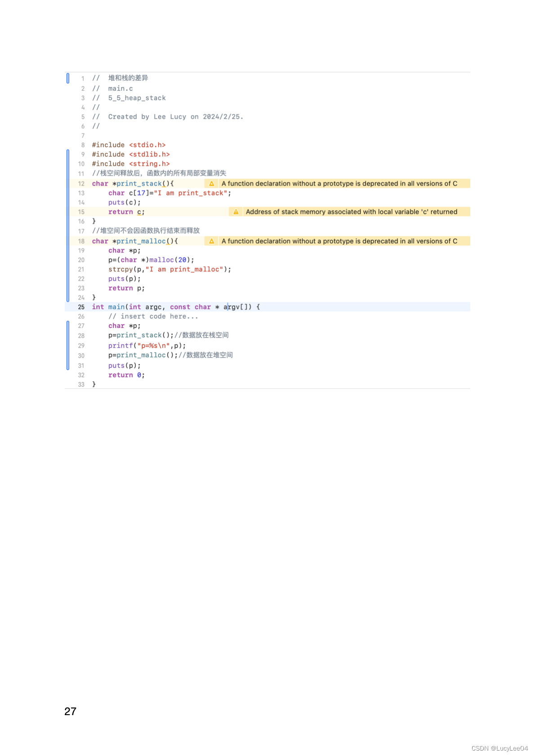Click the comment on line 11 about stack release
Viewport: 535px width, 756px height.
pyautogui.click(x=159, y=173)
